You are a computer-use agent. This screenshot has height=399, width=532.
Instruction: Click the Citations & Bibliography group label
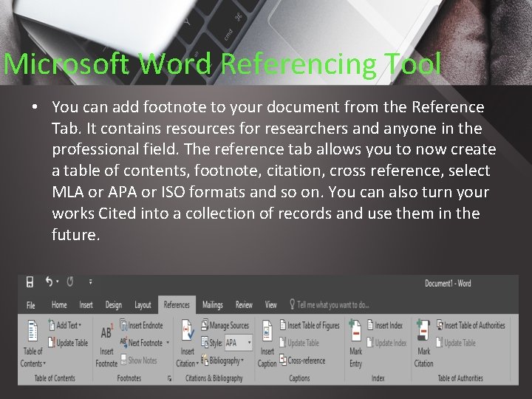[214, 378]
